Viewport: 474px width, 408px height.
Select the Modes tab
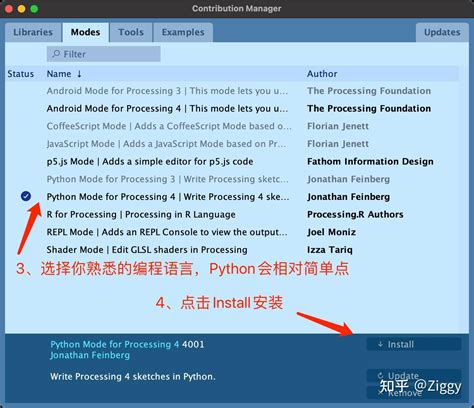click(86, 32)
